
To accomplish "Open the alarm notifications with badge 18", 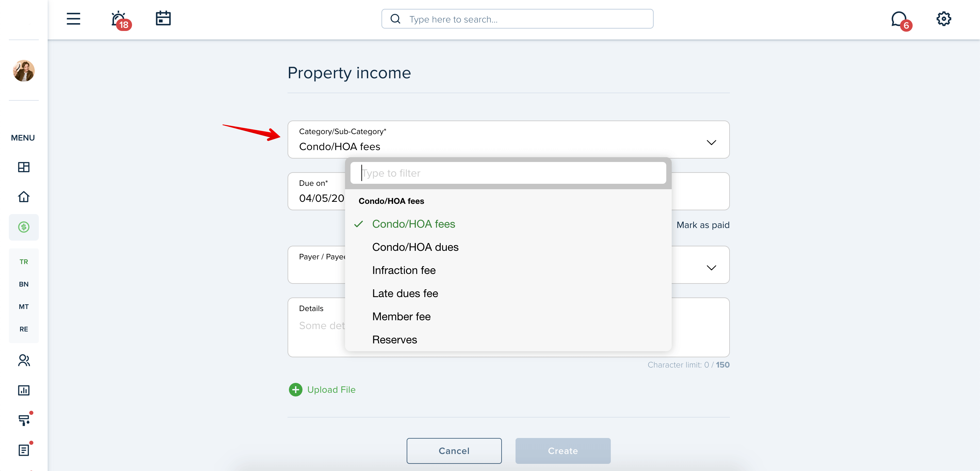I will tap(120, 20).
